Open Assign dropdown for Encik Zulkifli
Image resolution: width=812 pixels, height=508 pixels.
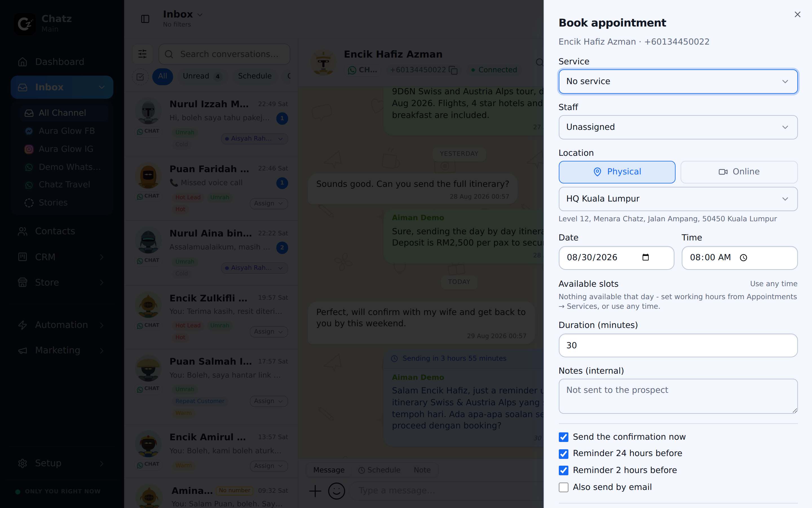(x=268, y=332)
